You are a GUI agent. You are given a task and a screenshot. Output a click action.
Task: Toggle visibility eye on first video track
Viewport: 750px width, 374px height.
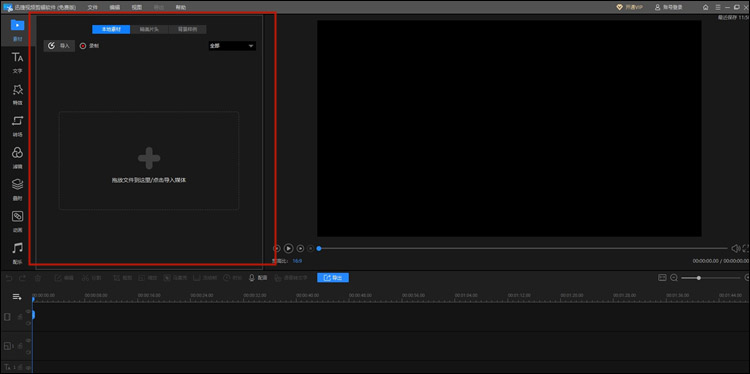tap(28, 311)
